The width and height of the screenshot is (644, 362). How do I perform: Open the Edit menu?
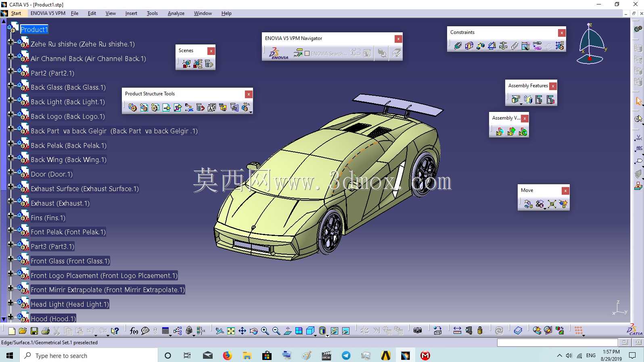coord(92,13)
